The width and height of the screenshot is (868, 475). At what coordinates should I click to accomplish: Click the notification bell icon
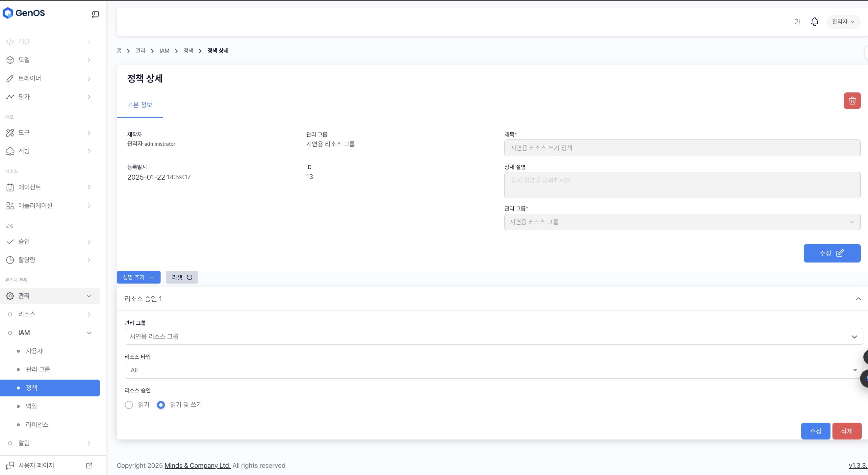click(814, 22)
